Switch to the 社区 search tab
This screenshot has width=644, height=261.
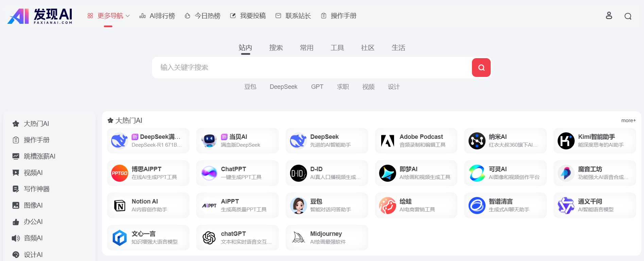tap(368, 48)
